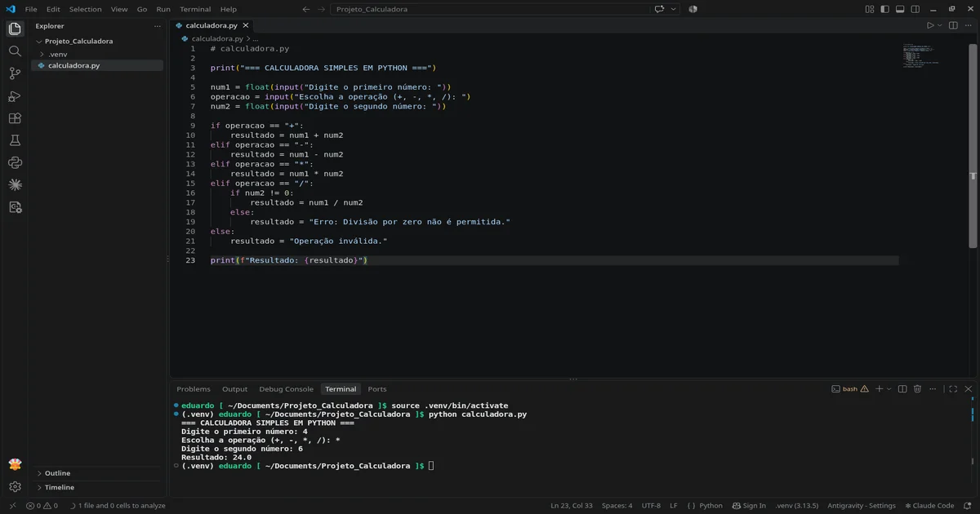Open the Search view in the activity bar
The height and width of the screenshot is (514, 980).
(15, 51)
